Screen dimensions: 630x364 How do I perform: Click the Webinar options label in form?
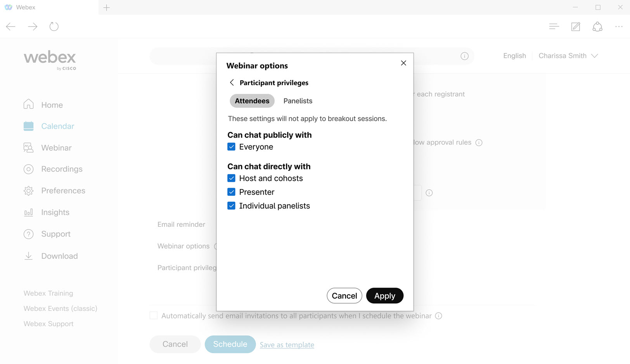(183, 246)
